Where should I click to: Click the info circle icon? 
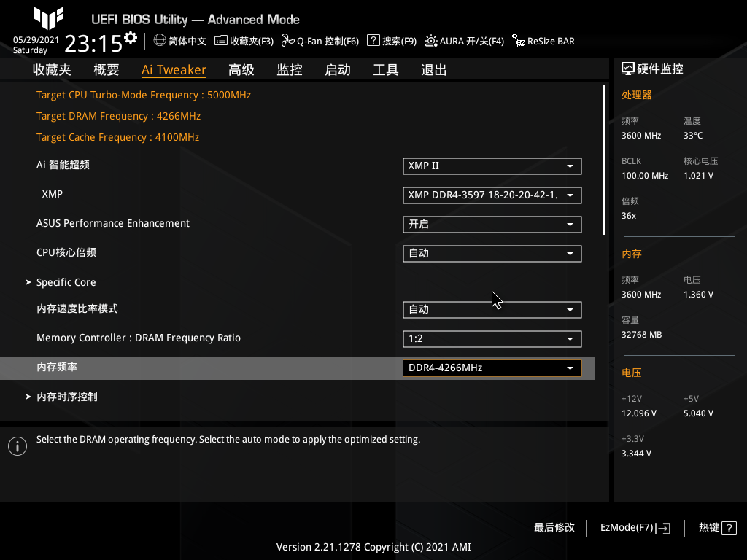(x=18, y=446)
